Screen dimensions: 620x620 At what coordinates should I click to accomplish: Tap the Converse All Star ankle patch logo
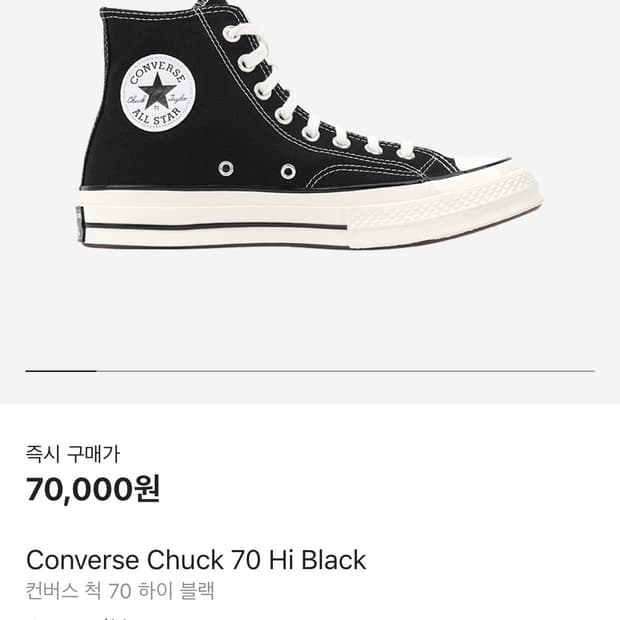(157, 93)
